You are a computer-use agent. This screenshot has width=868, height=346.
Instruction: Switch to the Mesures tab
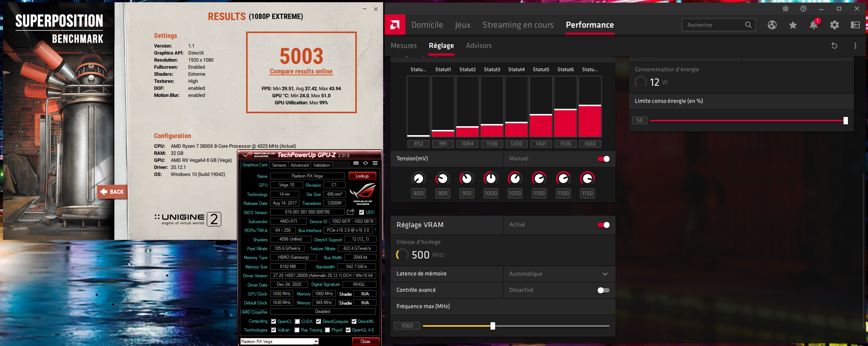click(x=404, y=46)
